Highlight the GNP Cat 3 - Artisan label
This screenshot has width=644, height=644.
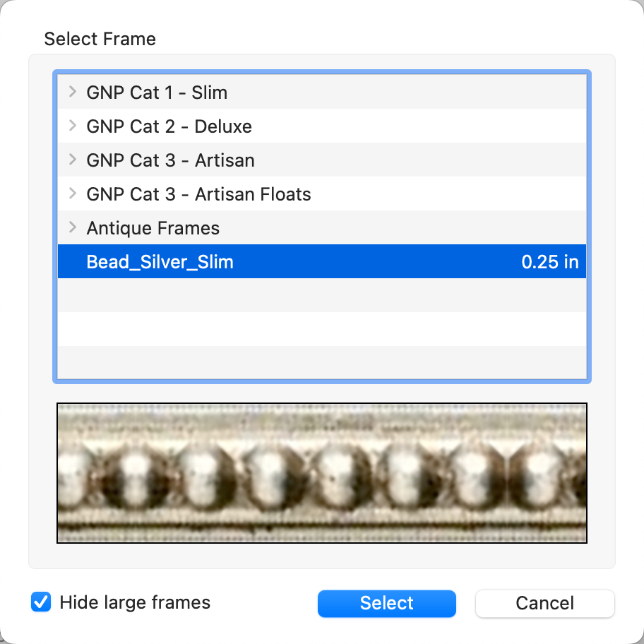pos(170,160)
